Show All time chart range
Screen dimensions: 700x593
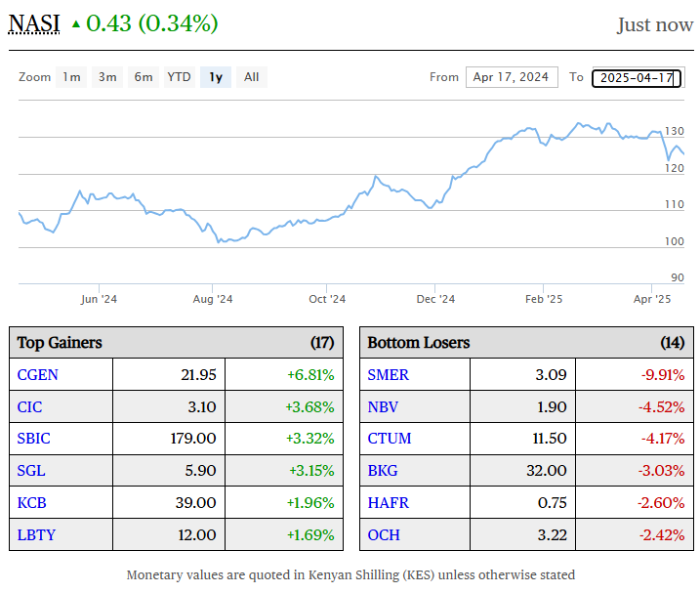252,77
